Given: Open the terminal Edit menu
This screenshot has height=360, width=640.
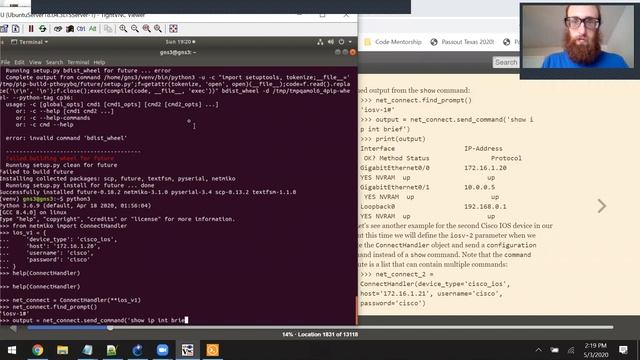Looking at the screenshot, I should click(x=19, y=62).
